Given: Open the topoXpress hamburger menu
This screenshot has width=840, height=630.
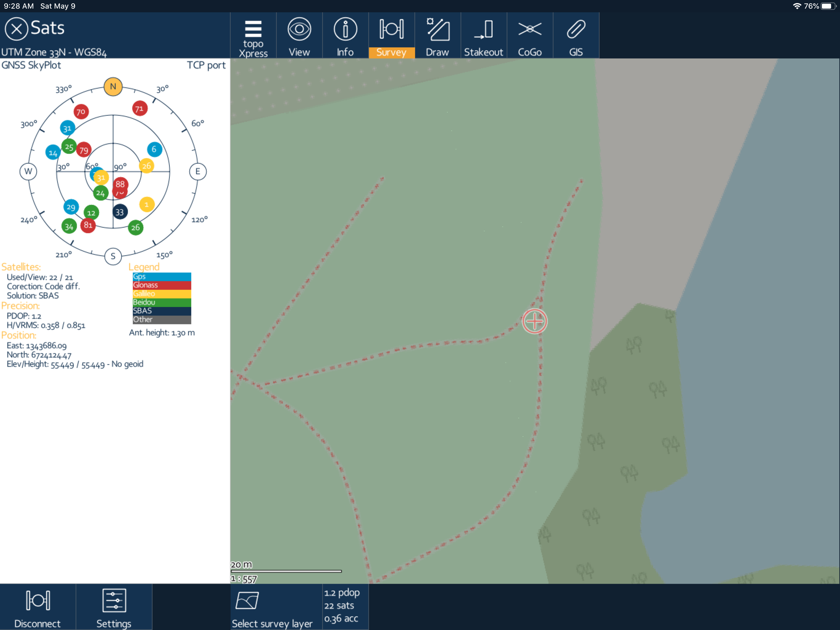Looking at the screenshot, I should click(x=253, y=36).
